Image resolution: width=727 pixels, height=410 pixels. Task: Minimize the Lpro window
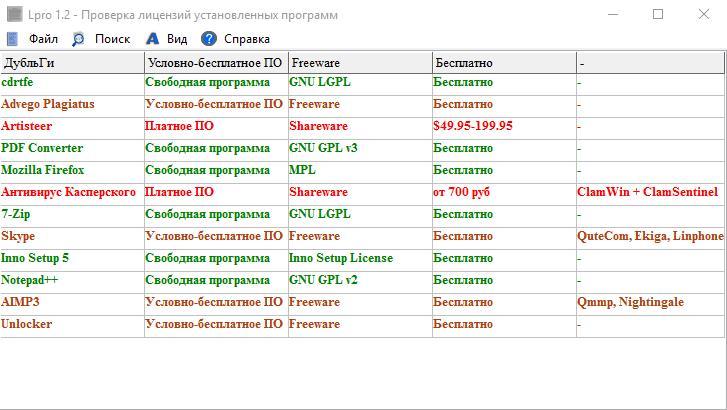[x=613, y=14]
